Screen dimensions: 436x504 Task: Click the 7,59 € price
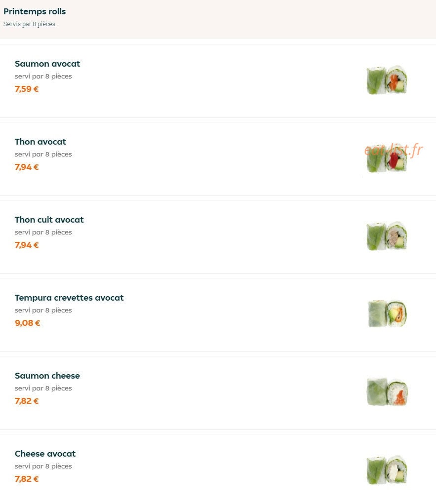(27, 89)
